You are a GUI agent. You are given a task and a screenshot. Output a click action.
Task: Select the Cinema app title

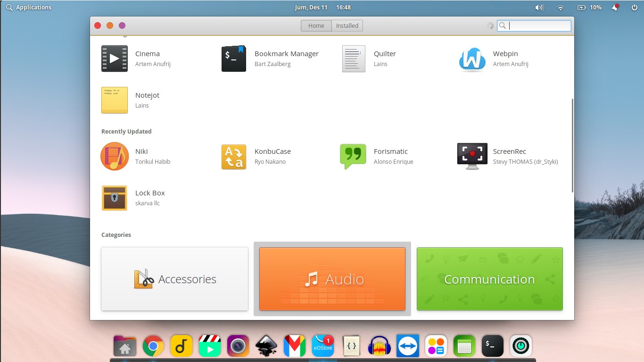point(148,54)
